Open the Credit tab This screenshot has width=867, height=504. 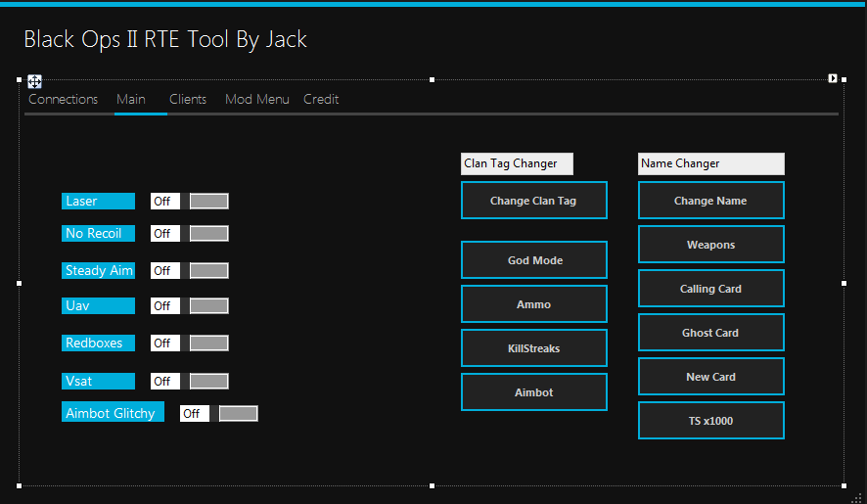point(321,99)
